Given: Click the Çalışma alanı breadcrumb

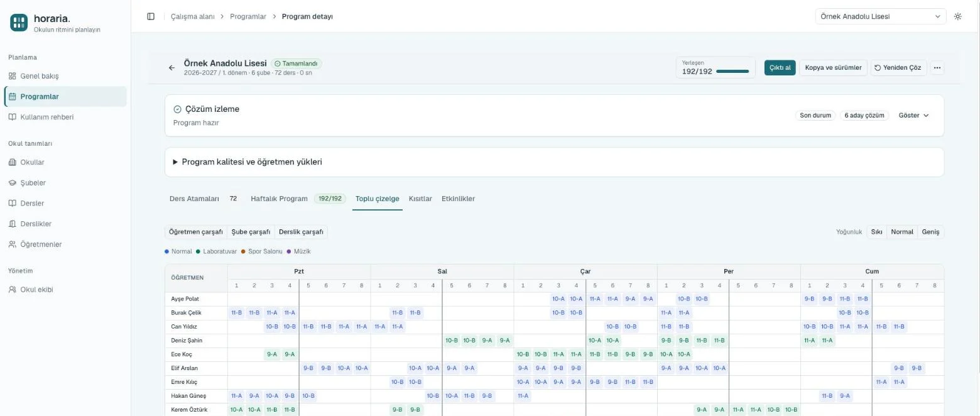Looking at the screenshot, I should pyautogui.click(x=193, y=16).
